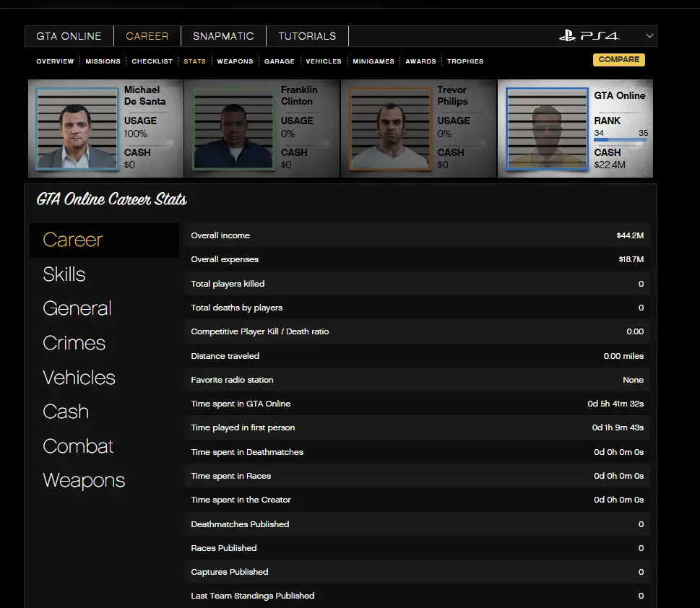Open the Trophies subsection
This screenshot has height=608, width=700.
click(465, 61)
